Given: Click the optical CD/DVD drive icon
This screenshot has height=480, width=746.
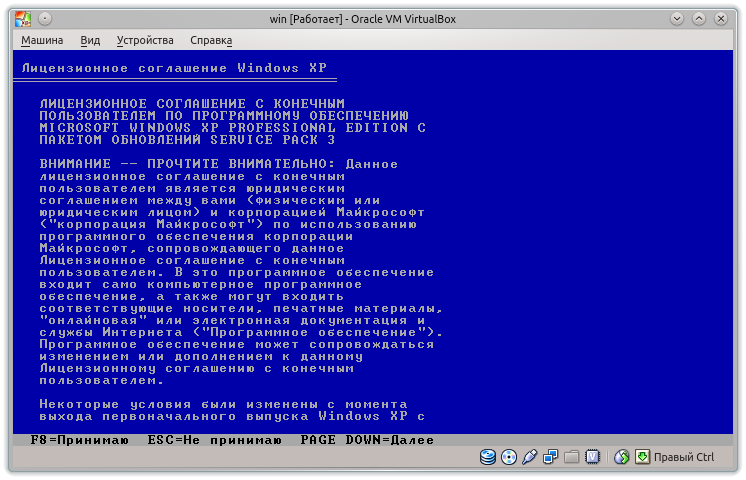Looking at the screenshot, I should coord(509,457).
